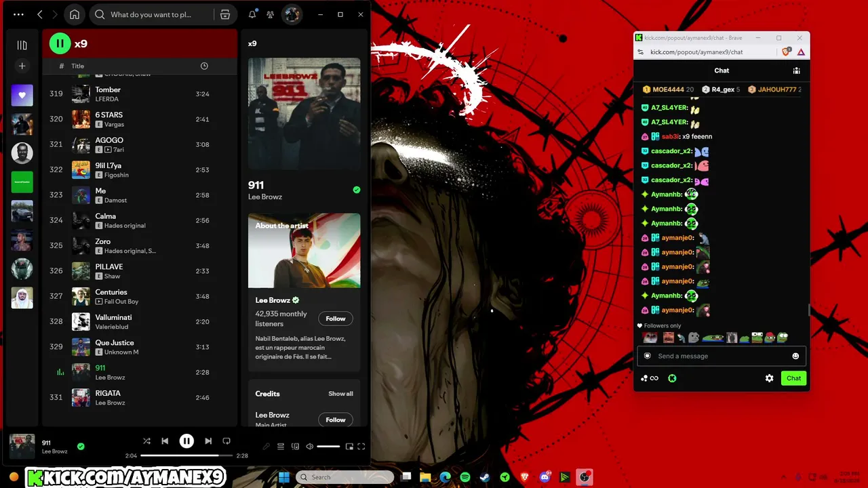Screen dimensions: 868x488
Task: Open Browse icon in Spotify search bar
Action: click(225, 14)
